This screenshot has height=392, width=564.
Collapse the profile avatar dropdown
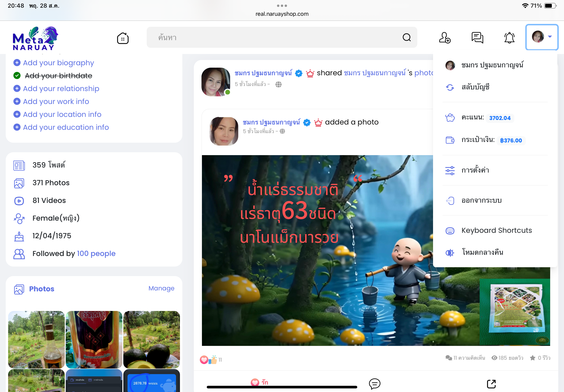[542, 37]
